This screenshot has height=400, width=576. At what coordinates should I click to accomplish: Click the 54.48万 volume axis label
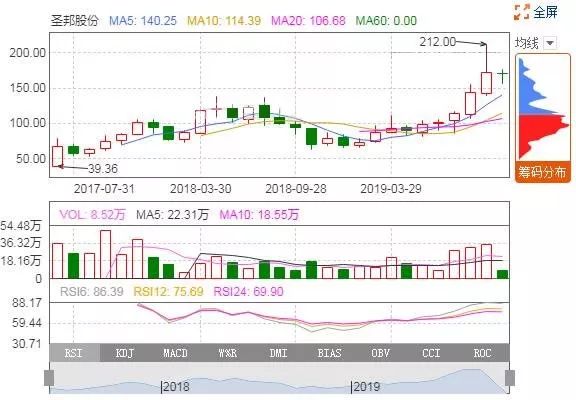[21, 226]
